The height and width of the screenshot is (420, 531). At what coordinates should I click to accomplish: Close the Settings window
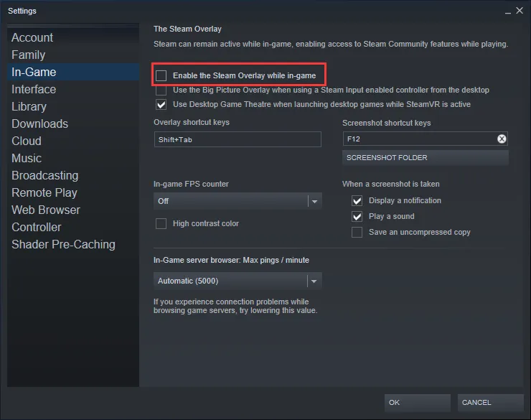(520, 11)
